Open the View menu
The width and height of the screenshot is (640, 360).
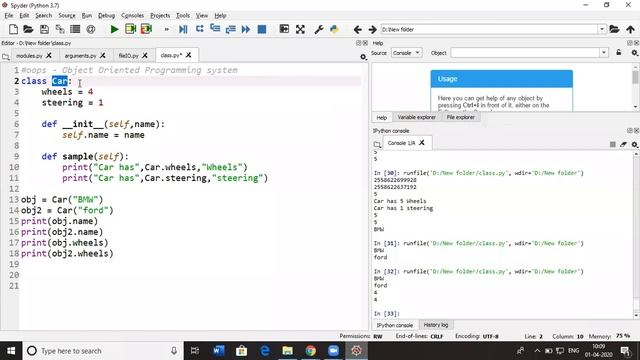pos(202,16)
